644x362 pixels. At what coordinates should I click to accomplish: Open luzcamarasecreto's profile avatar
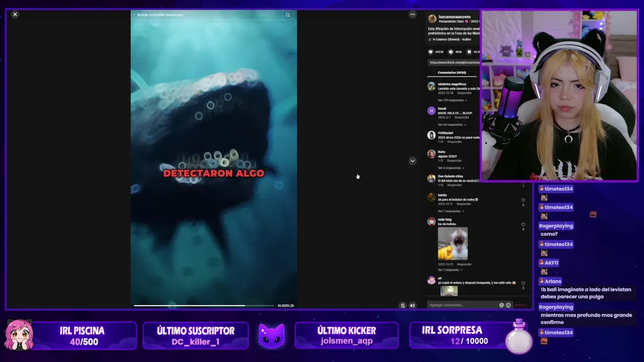(x=432, y=19)
